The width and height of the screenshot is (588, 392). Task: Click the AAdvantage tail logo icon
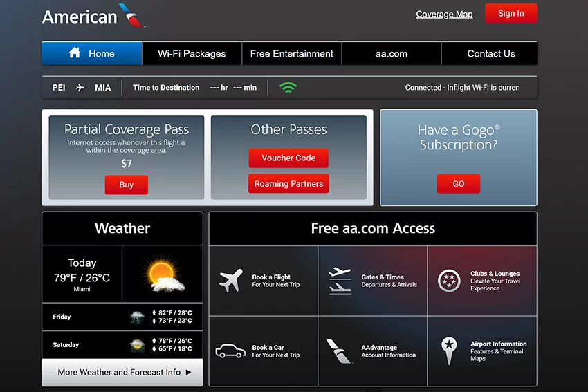pyautogui.click(x=339, y=351)
